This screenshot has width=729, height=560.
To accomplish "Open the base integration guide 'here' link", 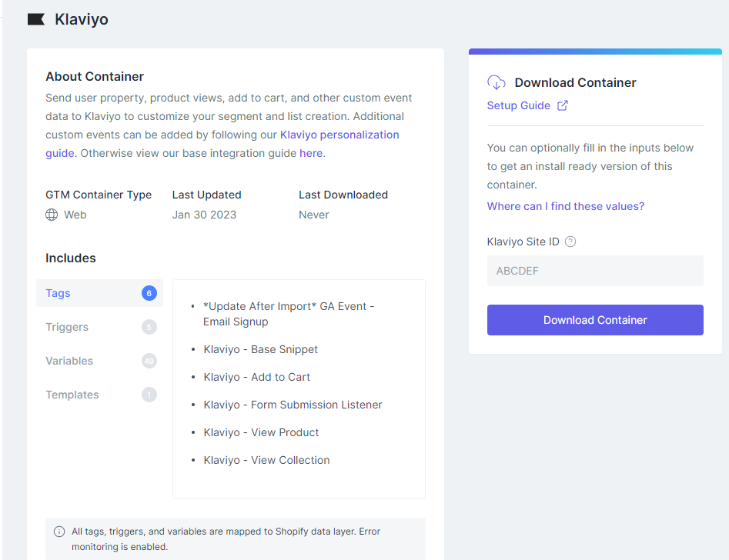I will pos(311,153).
